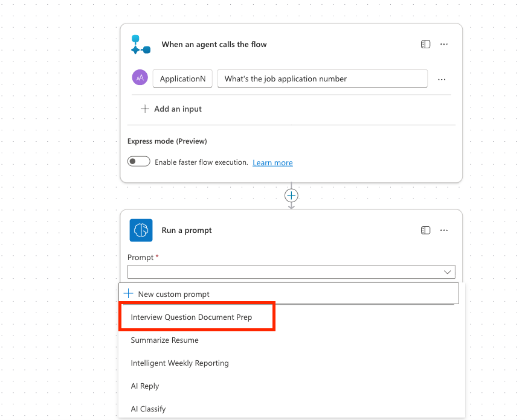Screen dimensions: 525x420
Task: Click the flow trigger icon
Action: pos(140,45)
